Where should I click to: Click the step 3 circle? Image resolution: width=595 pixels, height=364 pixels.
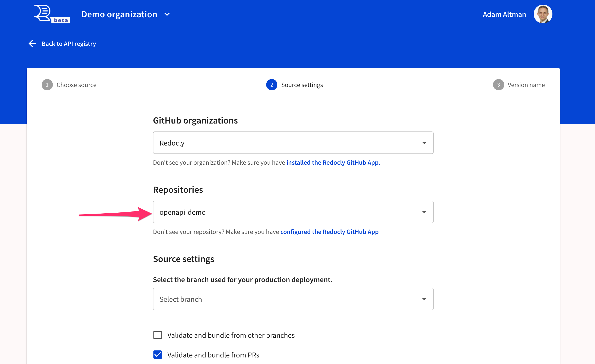(498, 85)
